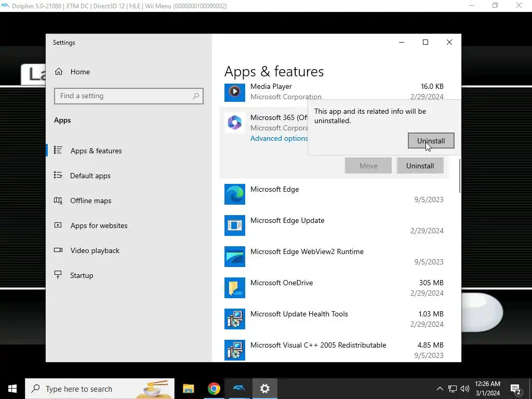The image size is (532, 399).
Task: Click the Type here to search box
Action: pos(100,389)
